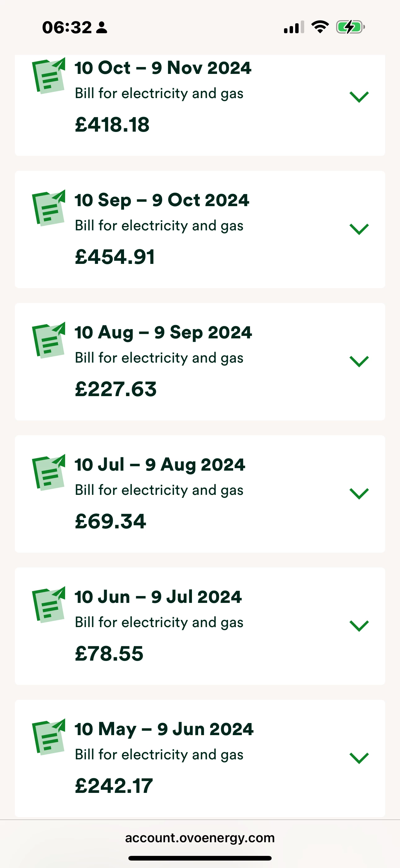Expand the 10 Oct – 9 Nov 2024 bill chevron
The width and height of the screenshot is (400, 868).
point(359,97)
